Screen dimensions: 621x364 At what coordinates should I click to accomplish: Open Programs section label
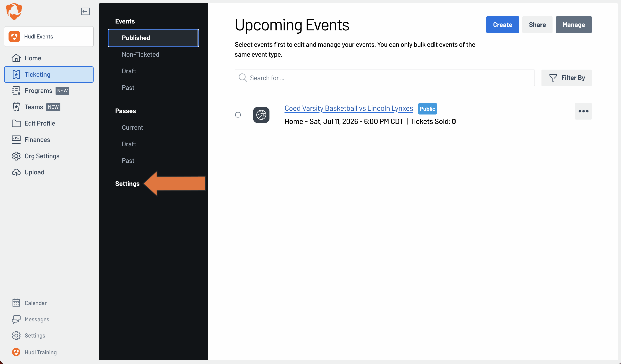tap(38, 91)
